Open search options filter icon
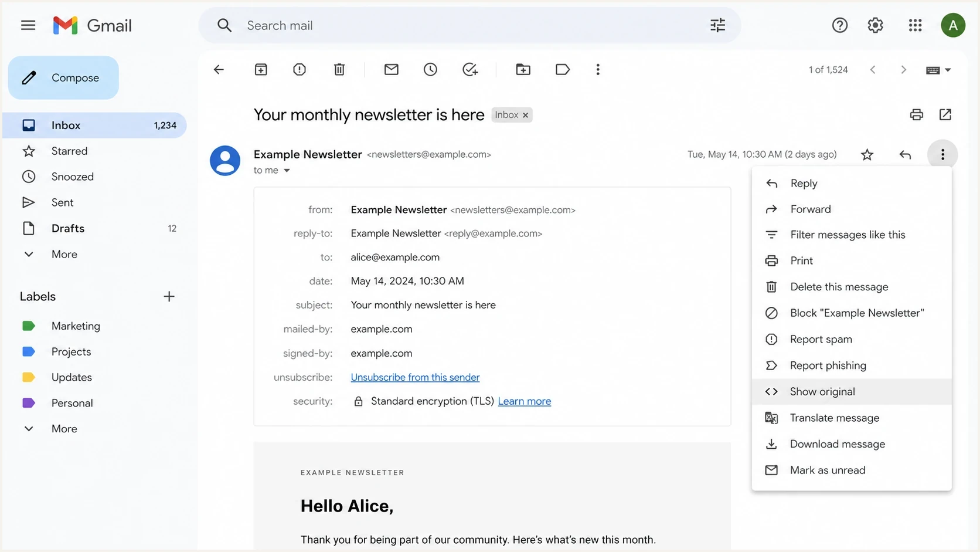980x552 pixels. (x=717, y=25)
